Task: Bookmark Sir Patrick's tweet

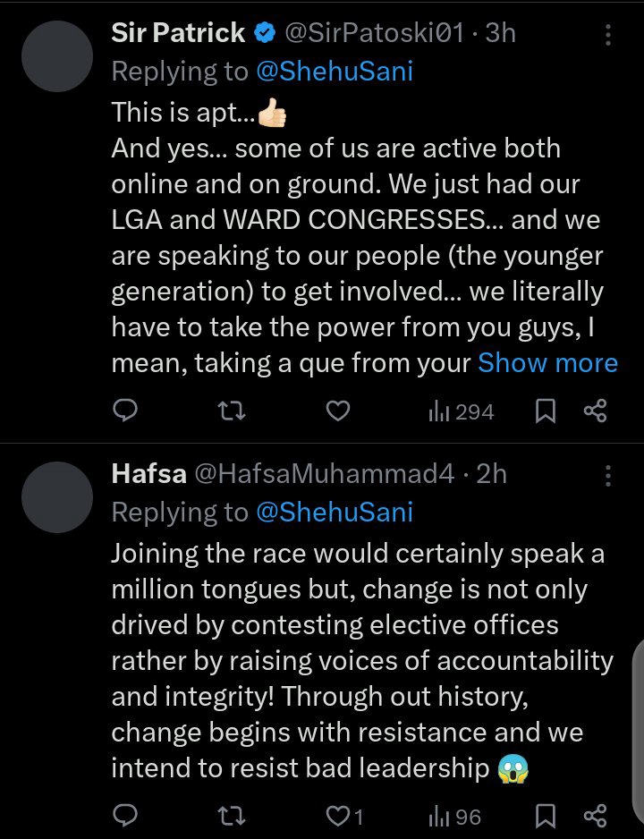Action: pos(547,411)
